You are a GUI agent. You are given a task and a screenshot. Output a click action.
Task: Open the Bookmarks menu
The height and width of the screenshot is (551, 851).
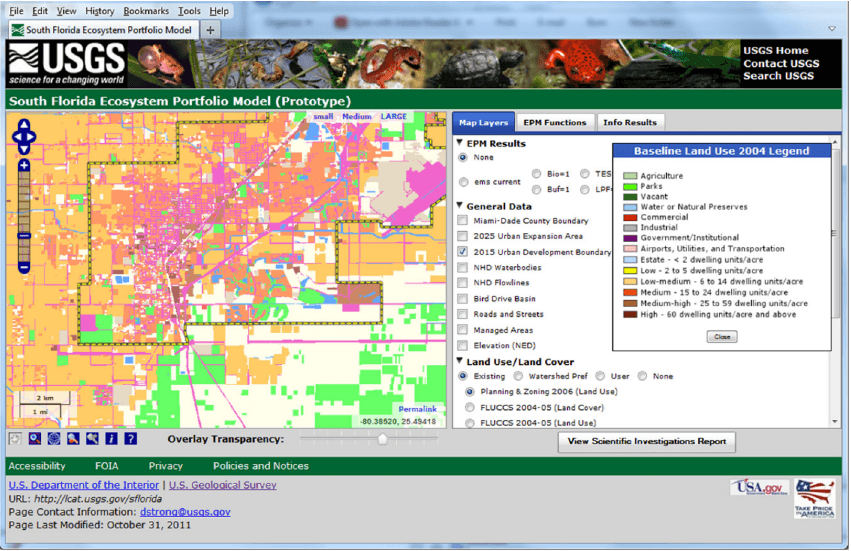[x=146, y=11]
